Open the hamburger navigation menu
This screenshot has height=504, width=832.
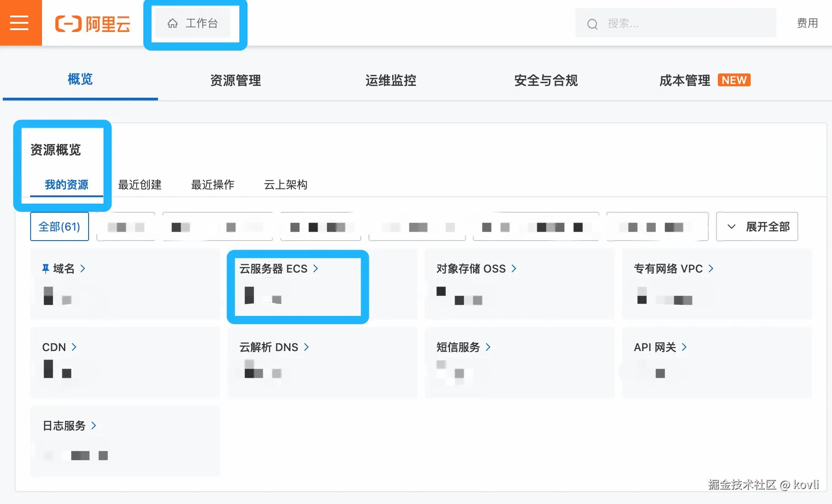(19, 23)
